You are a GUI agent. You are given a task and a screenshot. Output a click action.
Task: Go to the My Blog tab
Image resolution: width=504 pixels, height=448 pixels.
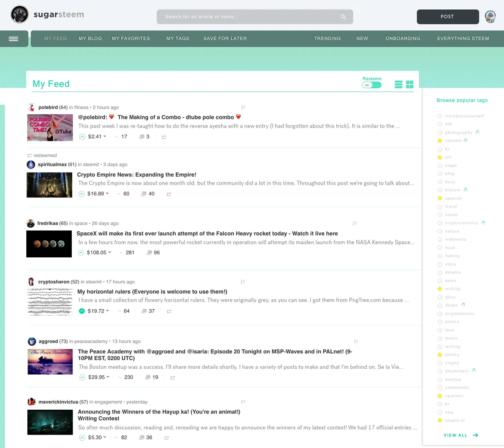[90, 39]
